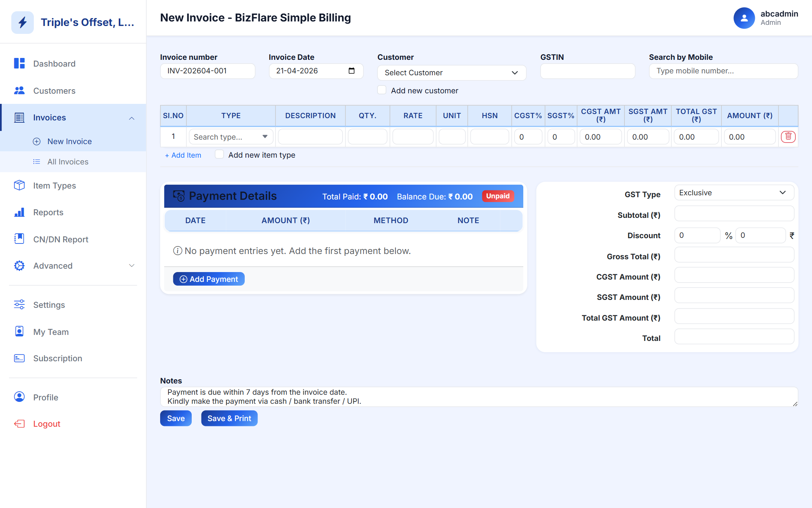The width and height of the screenshot is (812, 508).
Task: Click the Unpaid status badge
Action: 498,196
